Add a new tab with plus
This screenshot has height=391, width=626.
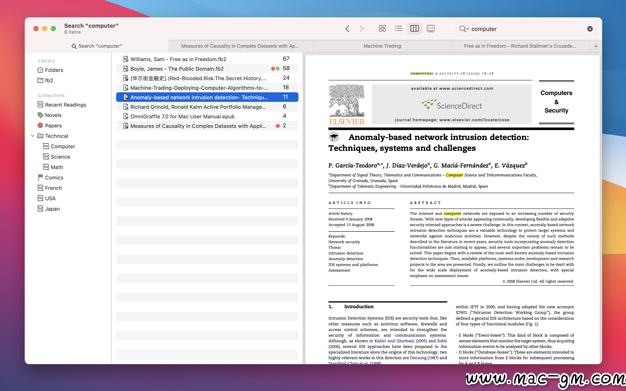[596, 46]
